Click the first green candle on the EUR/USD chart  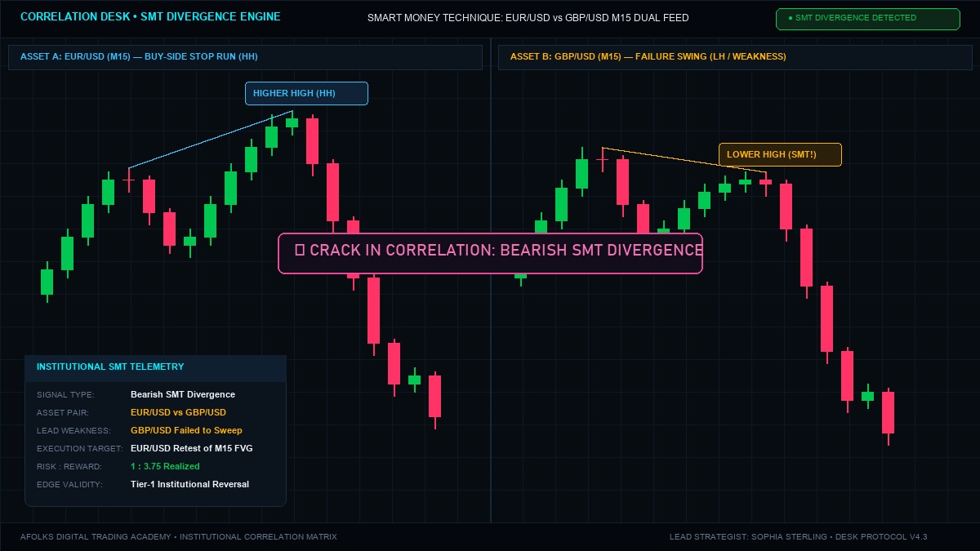pos(47,282)
